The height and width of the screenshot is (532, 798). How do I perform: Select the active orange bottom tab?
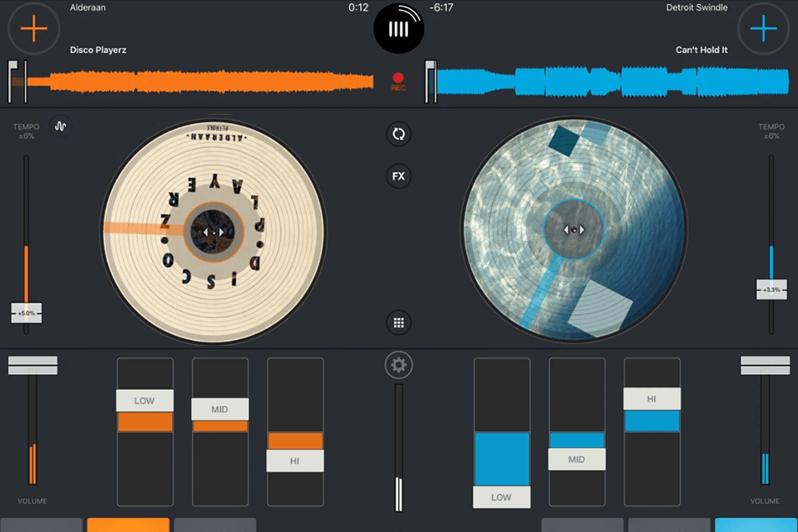click(x=128, y=525)
